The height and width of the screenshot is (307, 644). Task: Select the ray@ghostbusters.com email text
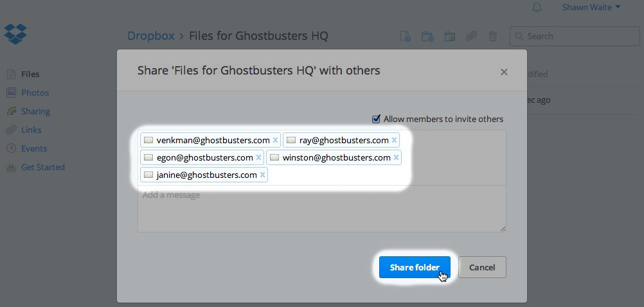click(x=344, y=141)
